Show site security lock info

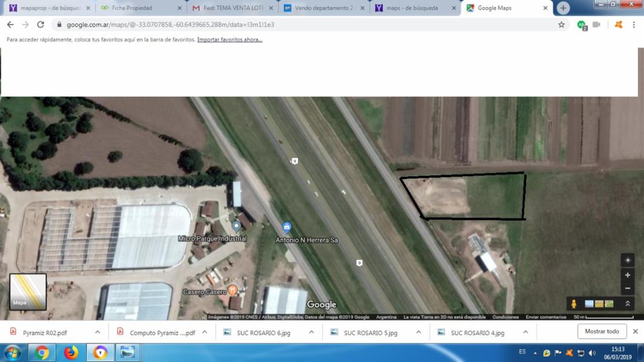pyautogui.click(x=59, y=25)
